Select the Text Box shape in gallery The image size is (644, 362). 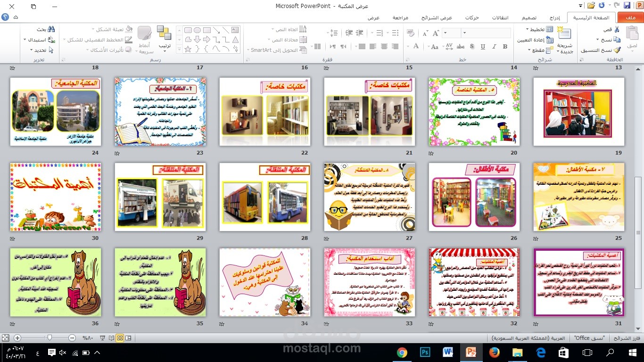[235, 30]
